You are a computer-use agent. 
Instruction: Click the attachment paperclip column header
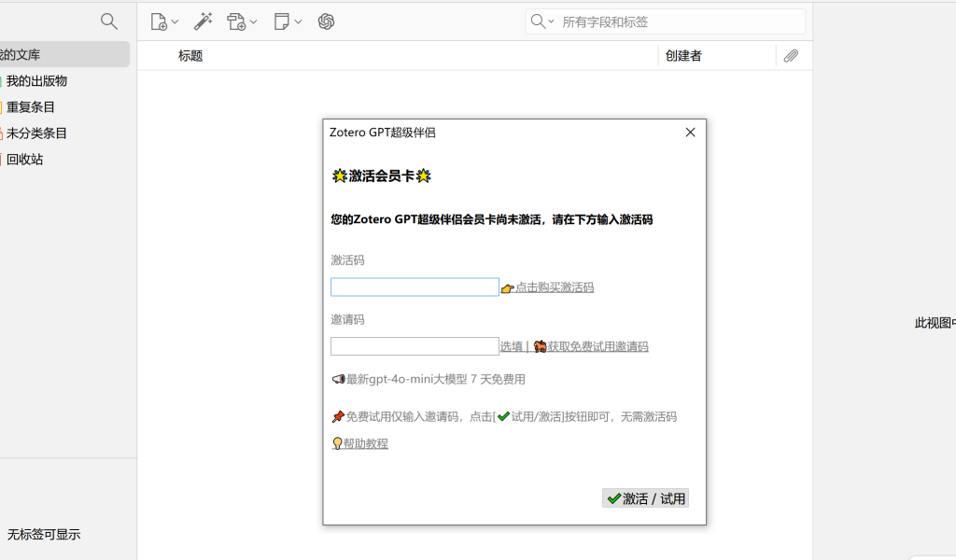[791, 56]
